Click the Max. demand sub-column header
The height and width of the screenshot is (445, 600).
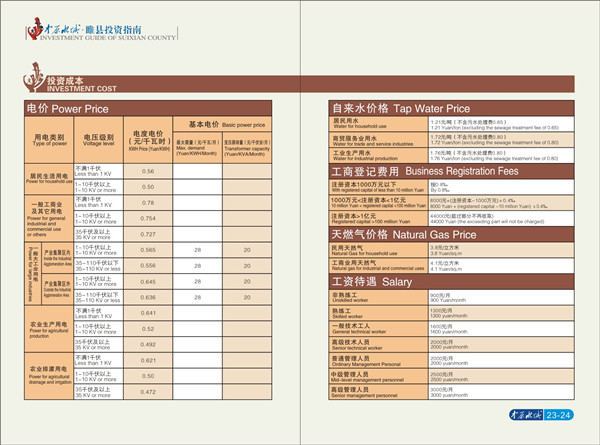[197, 148]
